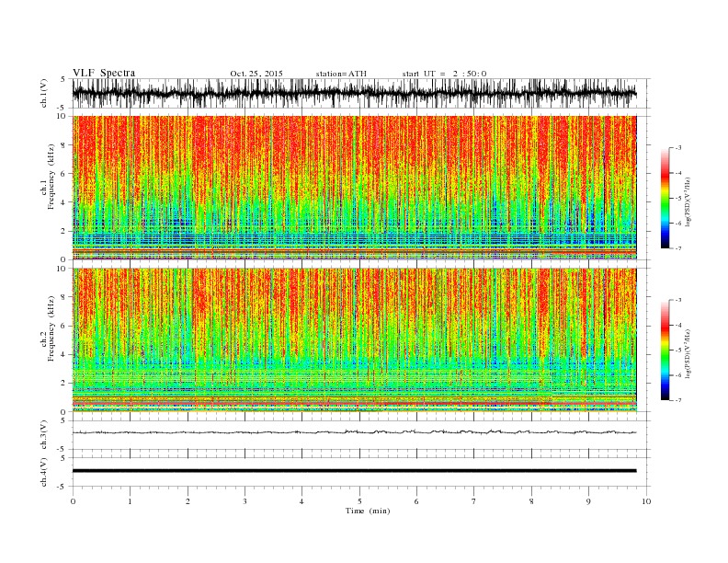The height and width of the screenshot is (563, 728).
Task: Click the "6" kHz tick on ch.1 spectrogram axis
Action: [x=64, y=174]
